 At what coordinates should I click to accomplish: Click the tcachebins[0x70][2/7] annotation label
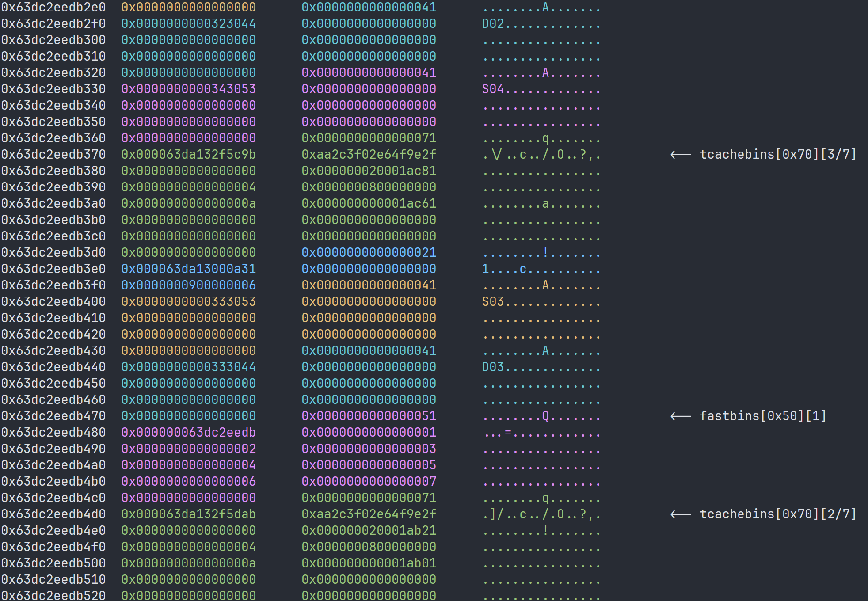click(778, 514)
